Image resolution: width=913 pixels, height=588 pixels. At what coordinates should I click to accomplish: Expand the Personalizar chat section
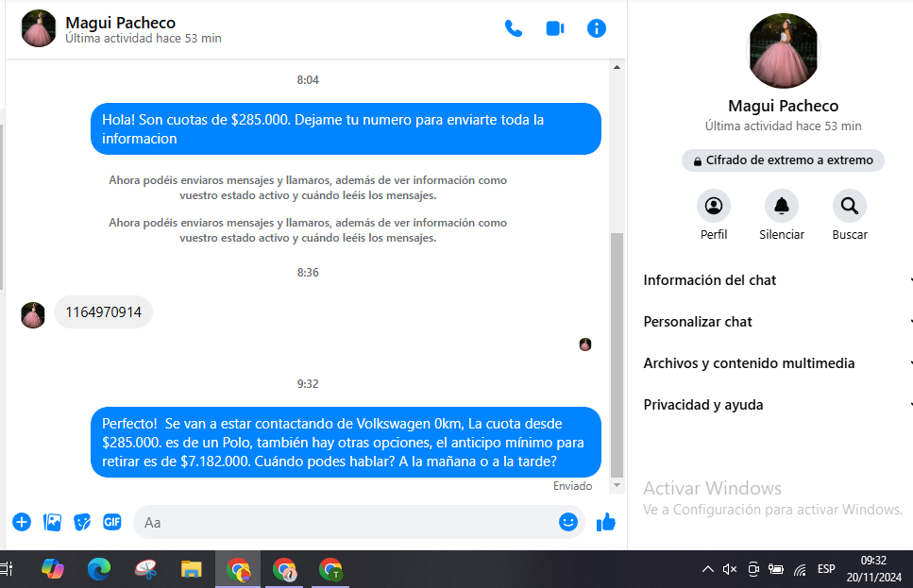click(776, 322)
